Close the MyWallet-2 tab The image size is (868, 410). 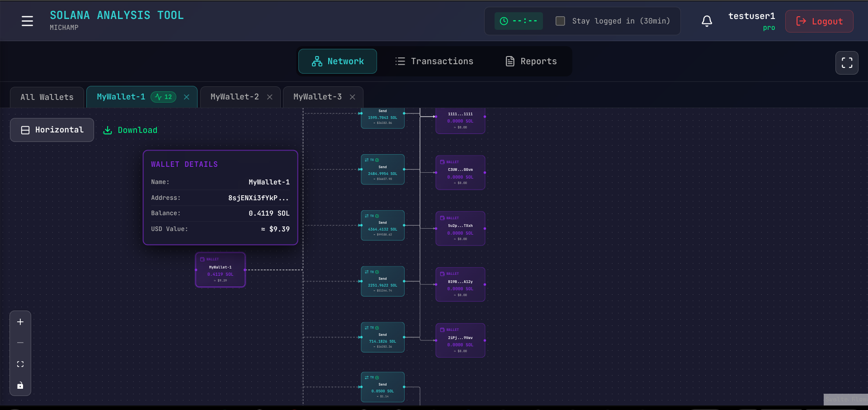270,97
